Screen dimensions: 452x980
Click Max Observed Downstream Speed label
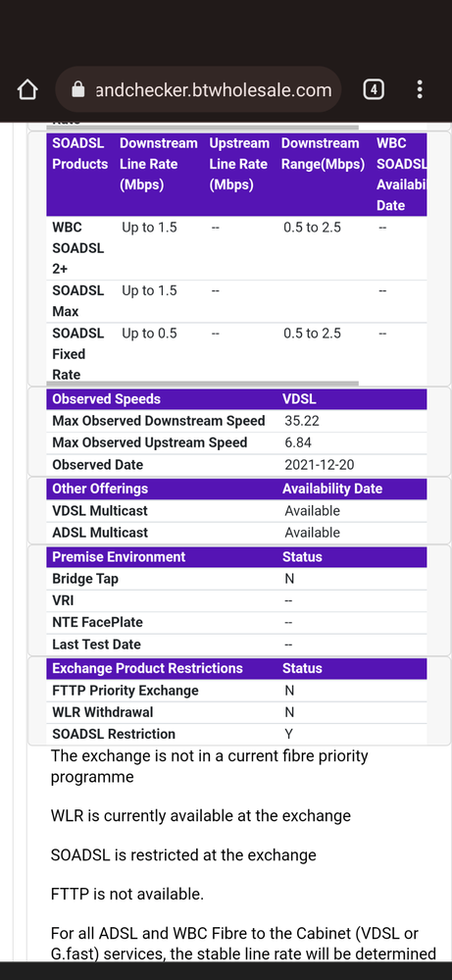click(159, 421)
